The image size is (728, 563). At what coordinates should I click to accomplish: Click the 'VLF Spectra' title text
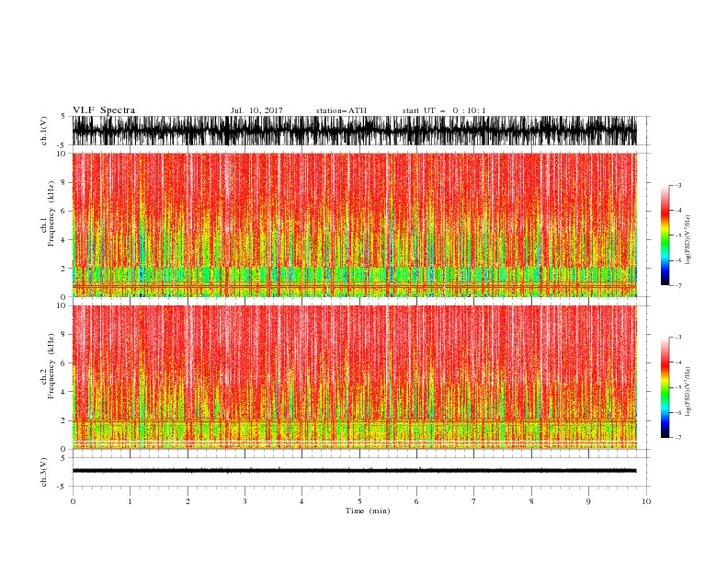[104, 110]
